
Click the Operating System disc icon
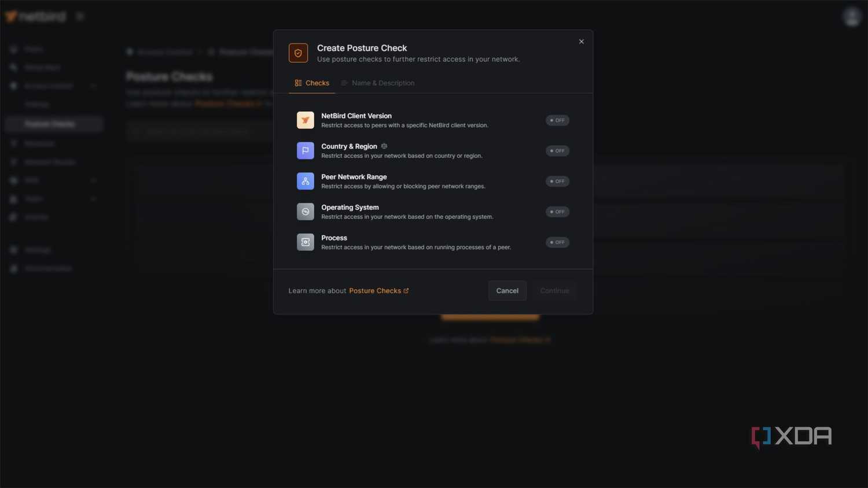pos(306,212)
